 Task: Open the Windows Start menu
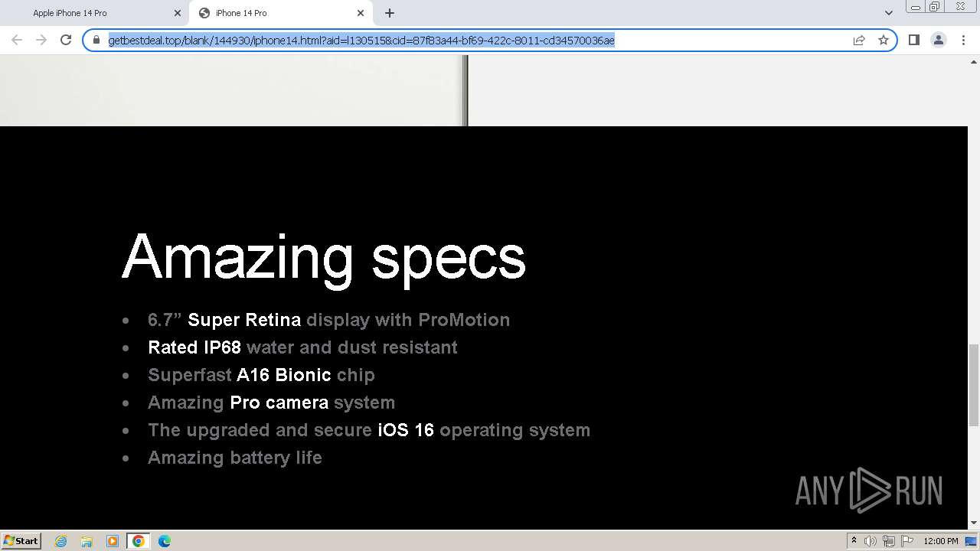click(21, 540)
